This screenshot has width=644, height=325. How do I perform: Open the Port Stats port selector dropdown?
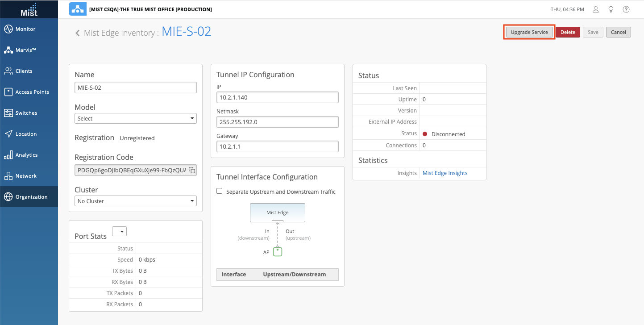[119, 231]
